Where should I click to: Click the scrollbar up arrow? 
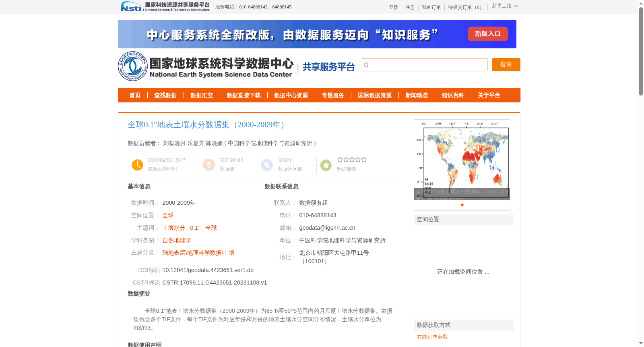pos(641,3)
